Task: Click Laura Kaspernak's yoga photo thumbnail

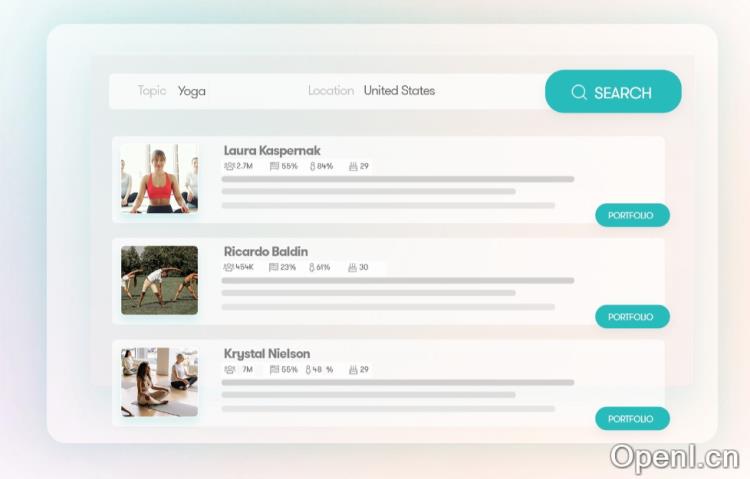Action: tap(159, 178)
